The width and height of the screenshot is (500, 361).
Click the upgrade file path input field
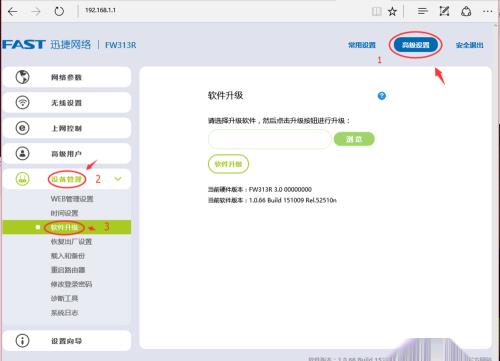tap(269, 139)
